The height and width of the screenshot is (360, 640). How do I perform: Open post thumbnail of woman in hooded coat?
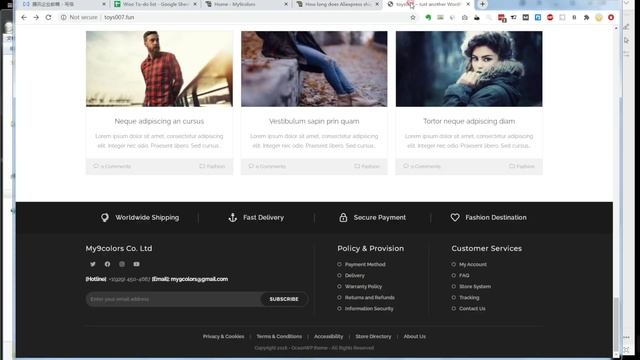tap(469, 69)
